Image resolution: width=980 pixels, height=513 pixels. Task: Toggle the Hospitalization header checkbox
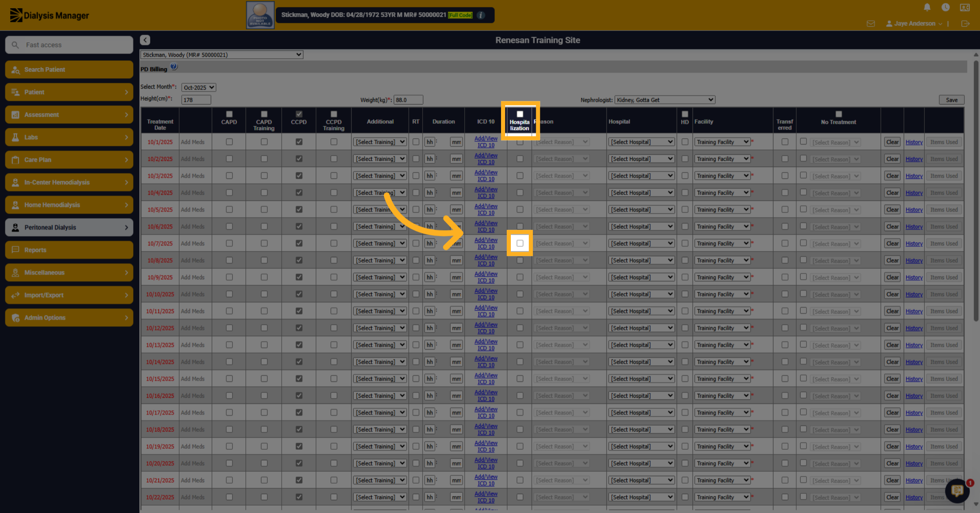click(x=520, y=114)
